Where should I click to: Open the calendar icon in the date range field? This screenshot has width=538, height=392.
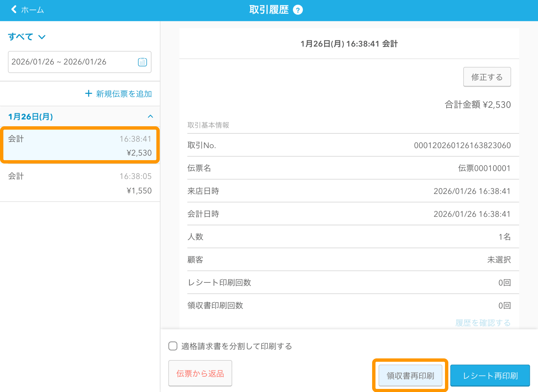pos(143,62)
